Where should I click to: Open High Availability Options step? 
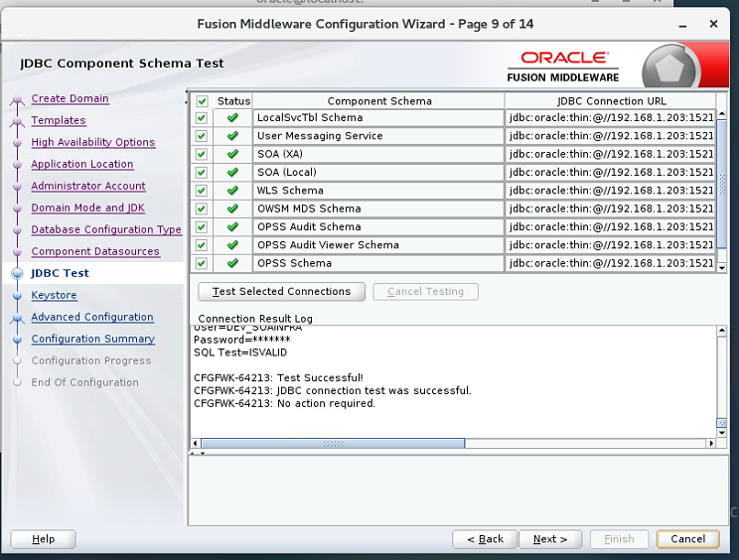click(x=92, y=142)
